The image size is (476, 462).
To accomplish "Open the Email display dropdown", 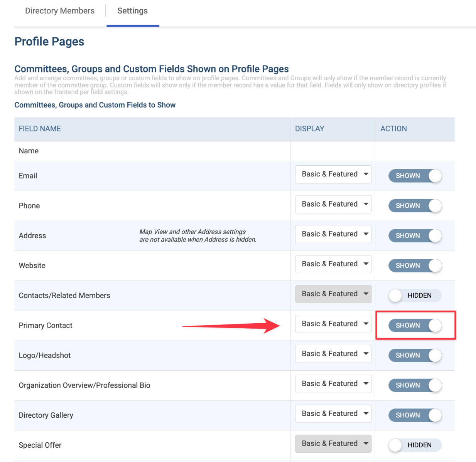I will click(x=333, y=174).
